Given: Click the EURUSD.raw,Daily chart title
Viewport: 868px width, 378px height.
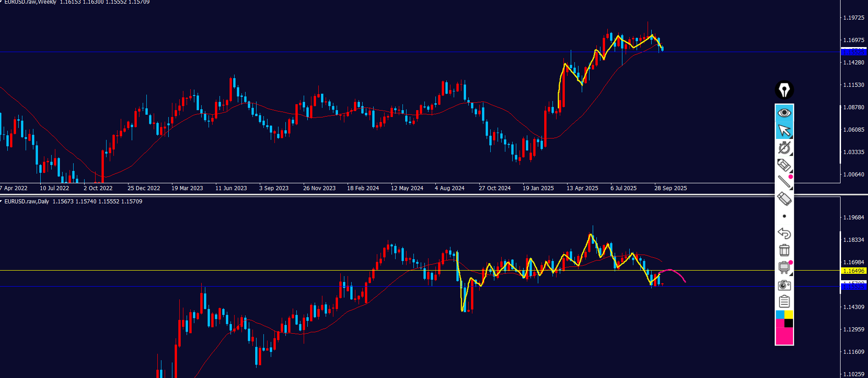Looking at the screenshot, I should click(27, 202).
